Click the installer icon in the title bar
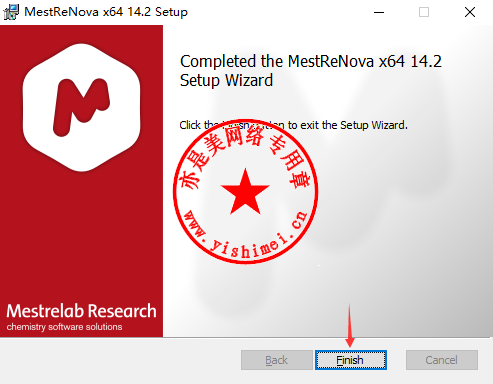This screenshot has width=493, height=384. coord(11,12)
